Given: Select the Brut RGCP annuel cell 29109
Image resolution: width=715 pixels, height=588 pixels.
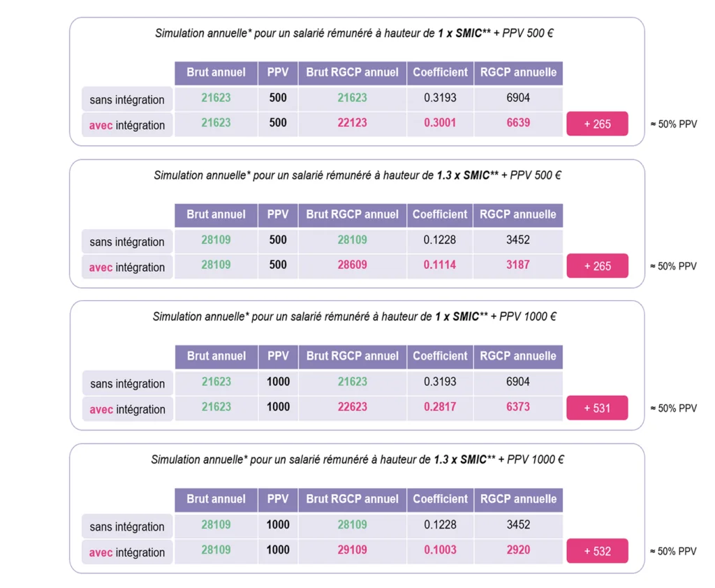Looking at the screenshot, I should [x=352, y=550].
